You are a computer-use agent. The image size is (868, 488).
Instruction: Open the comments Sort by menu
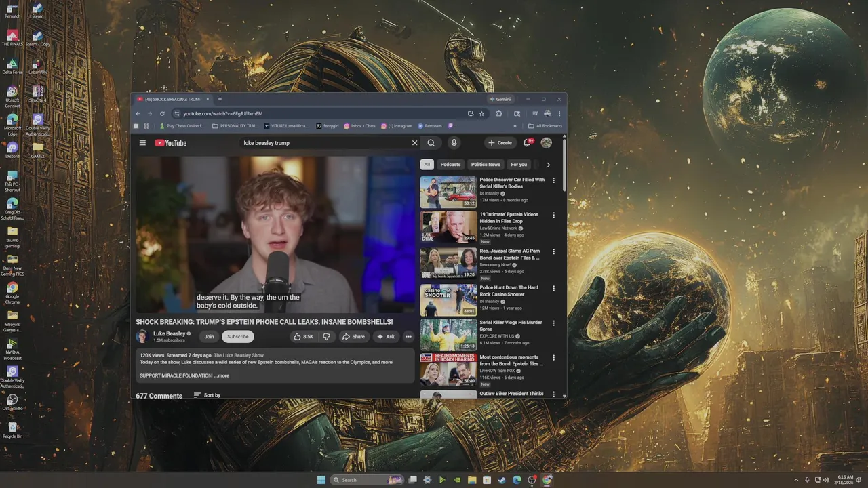tap(208, 395)
